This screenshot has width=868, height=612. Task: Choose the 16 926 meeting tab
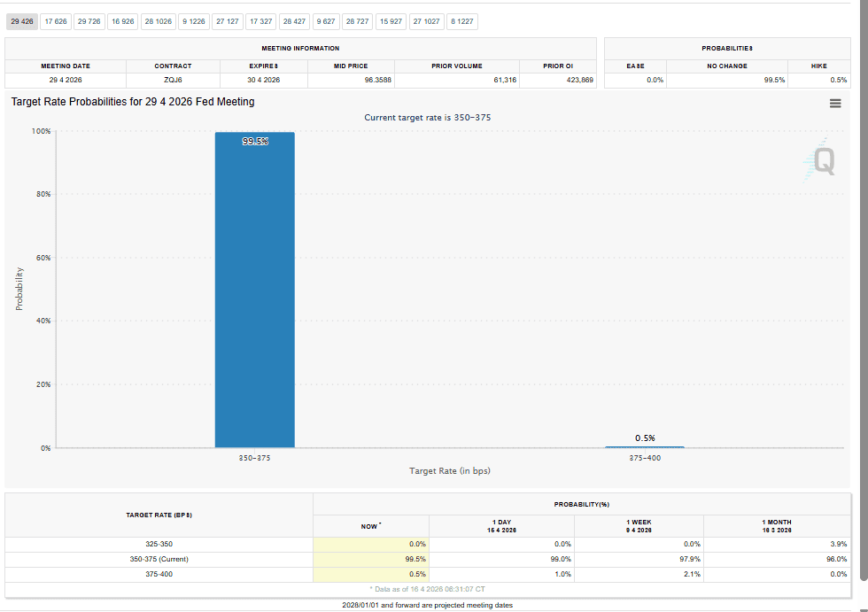click(123, 21)
